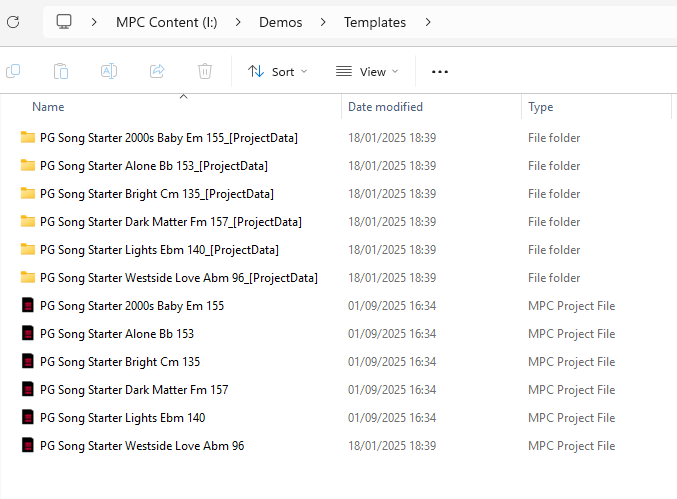Screen dimensions: 677x499
Task: Click the Share toolbar icon
Action: coord(157,71)
